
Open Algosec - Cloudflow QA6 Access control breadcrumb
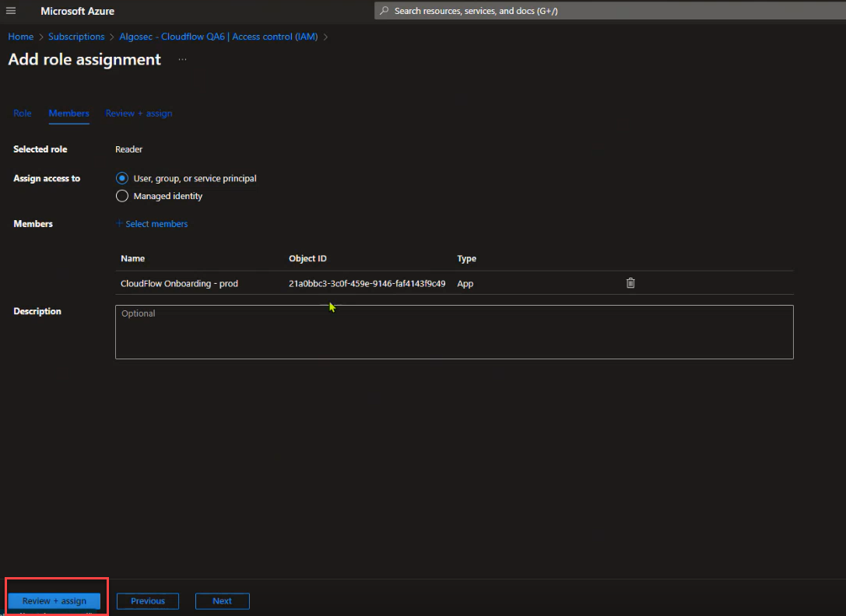click(218, 37)
